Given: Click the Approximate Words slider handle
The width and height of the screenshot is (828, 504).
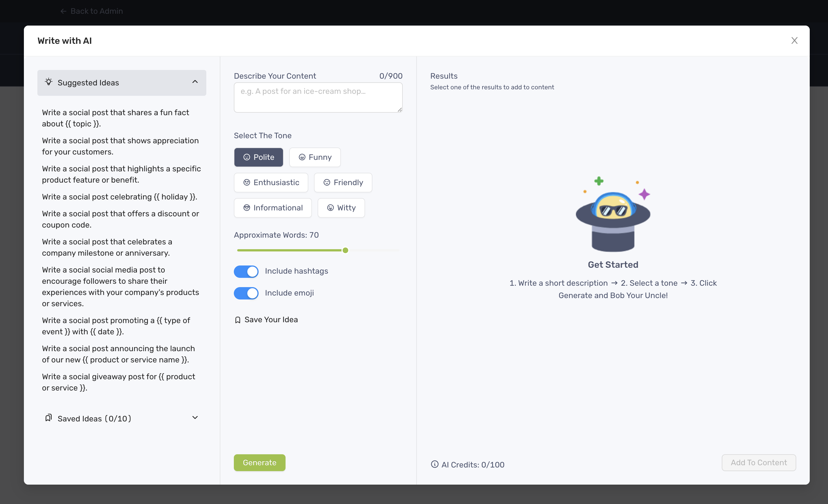Looking at the screenshot, I should point(345,250).
